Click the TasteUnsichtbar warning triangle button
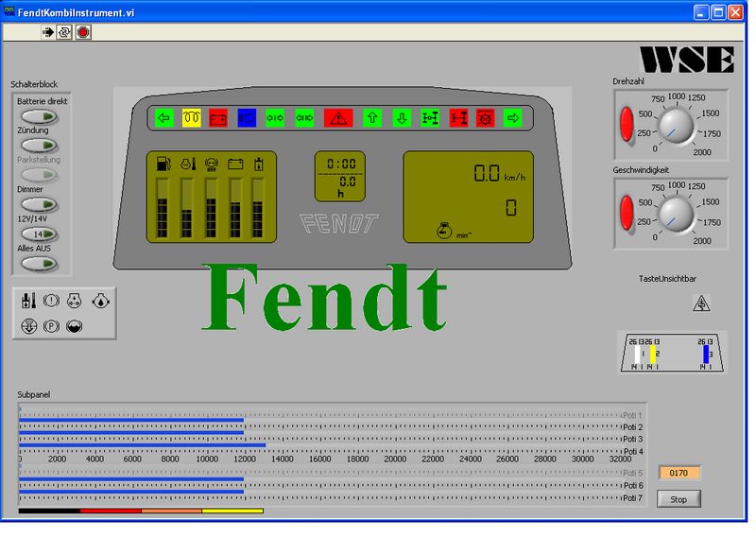 [701, 303]
